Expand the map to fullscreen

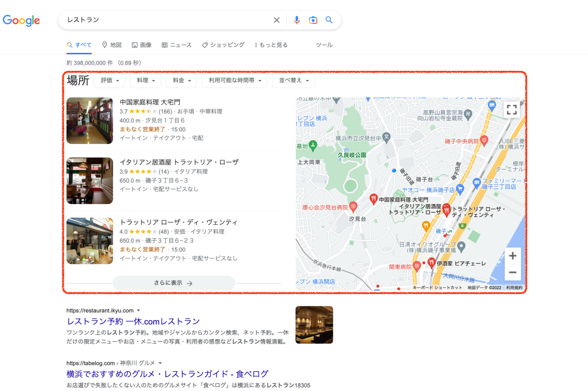pyautogui.click(x=512, y=110)
